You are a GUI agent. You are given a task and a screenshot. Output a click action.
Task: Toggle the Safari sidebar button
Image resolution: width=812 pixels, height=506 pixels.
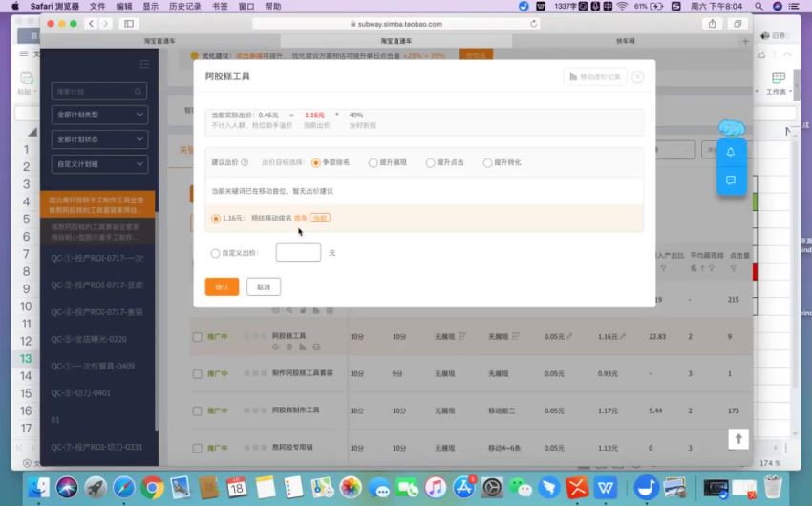[128, 24]
